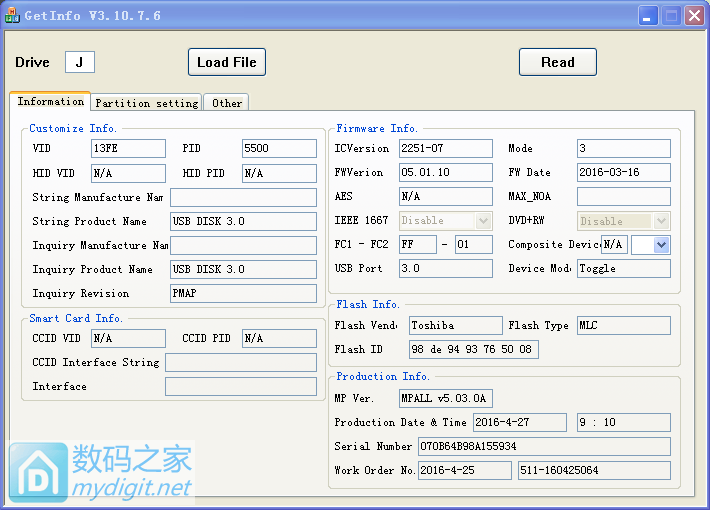This screenshot has width=710, height=510.
Task: Click the MP Ver. field showing MPALL v5.03.0A
Action: pos(446,399)
